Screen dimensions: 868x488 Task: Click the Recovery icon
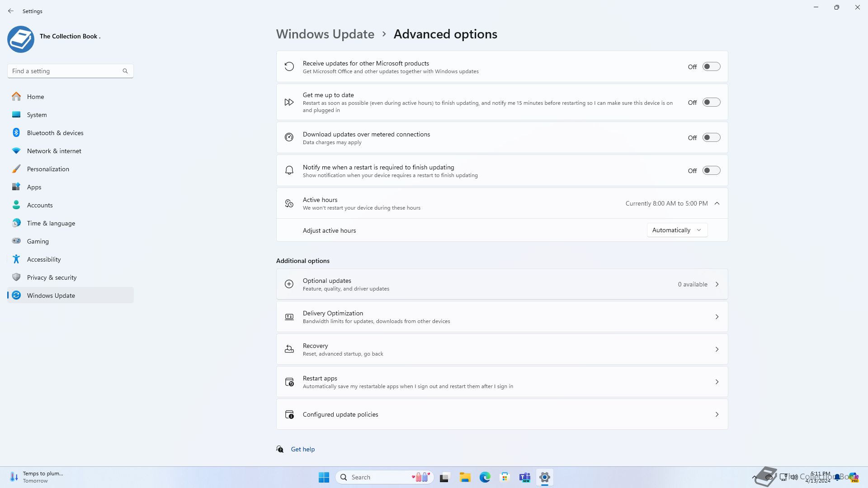coord(289,349)
